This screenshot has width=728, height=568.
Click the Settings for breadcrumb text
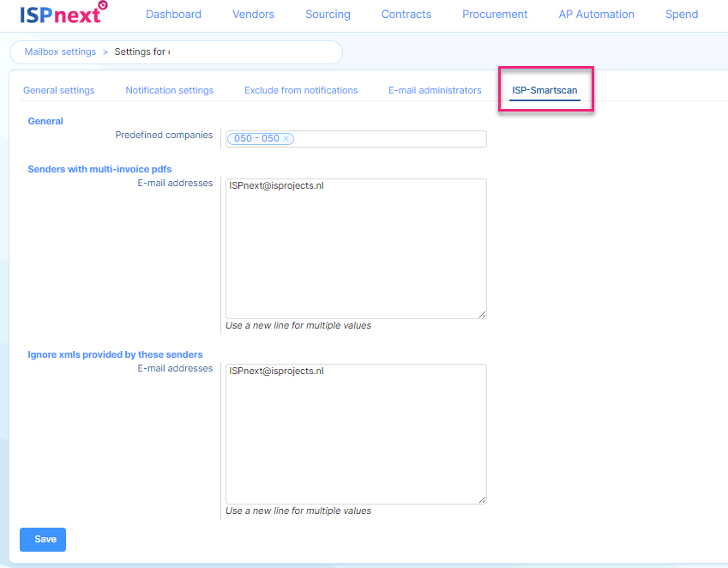142,51
